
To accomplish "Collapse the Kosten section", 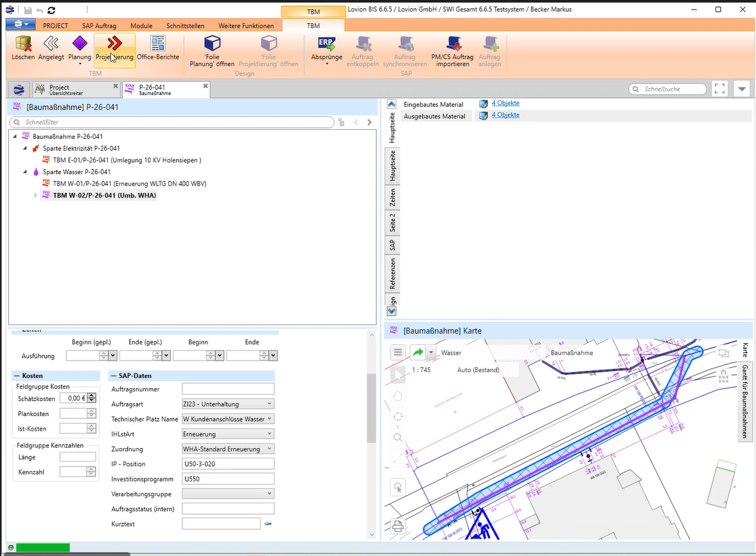I will (17, 375).
